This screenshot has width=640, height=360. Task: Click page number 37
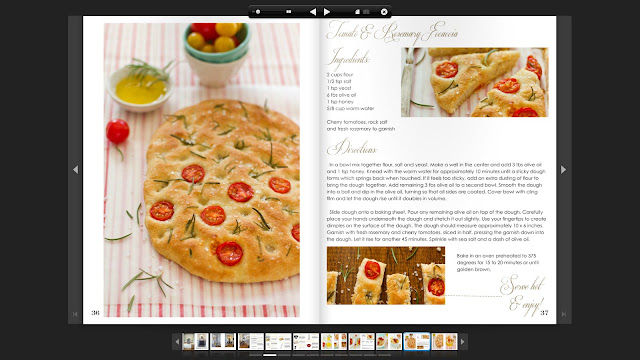coord(544,313)
